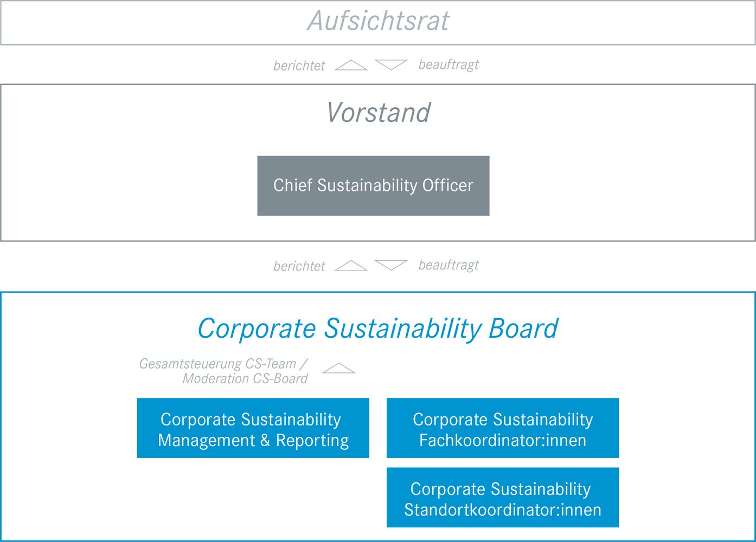
Task: Open the Management & Reporting blue box
Action: 253,428
